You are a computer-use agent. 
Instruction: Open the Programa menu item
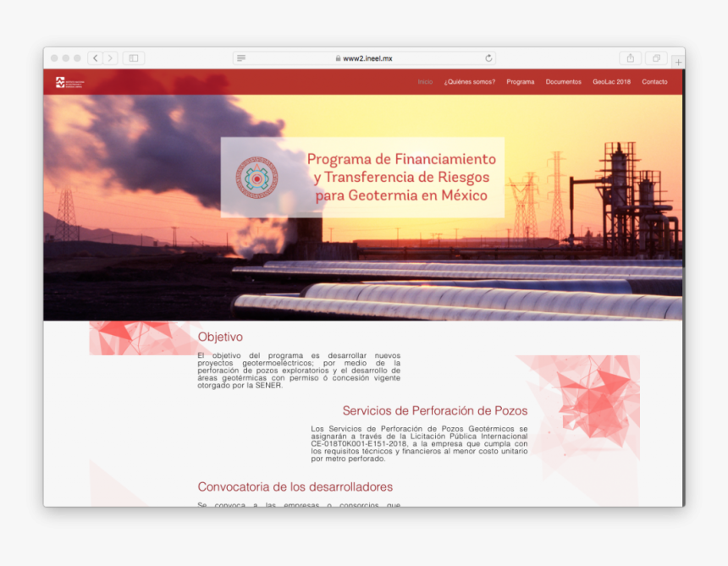[x=520, y=81]
